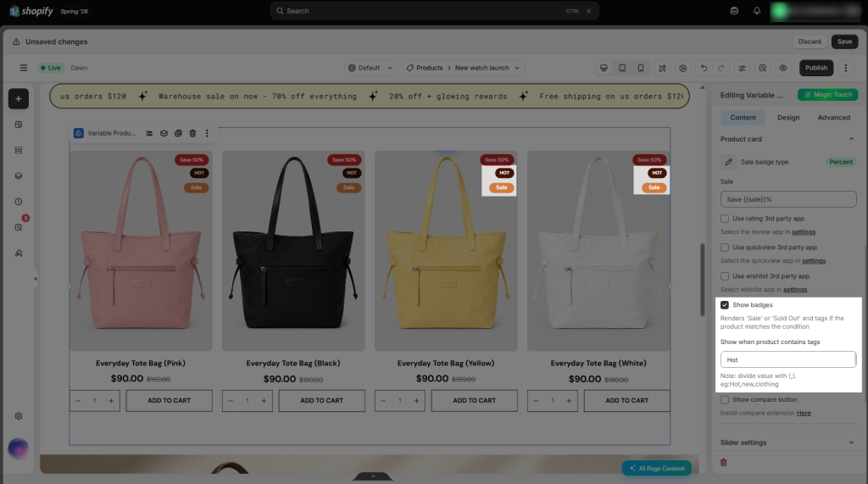The image size is (868, 484).
Task: Duplicate the Variable Product element
Action: point(178,133)
